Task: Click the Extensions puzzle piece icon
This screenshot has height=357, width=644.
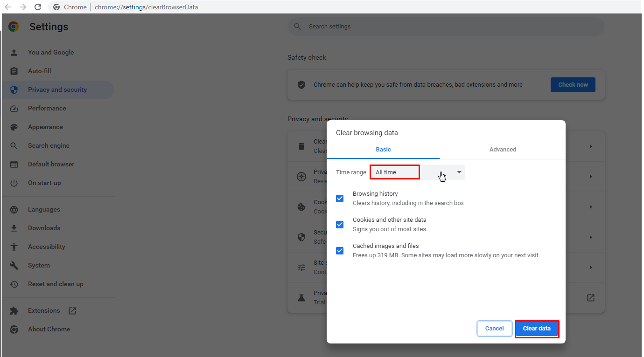Action: tap(14, 311)
